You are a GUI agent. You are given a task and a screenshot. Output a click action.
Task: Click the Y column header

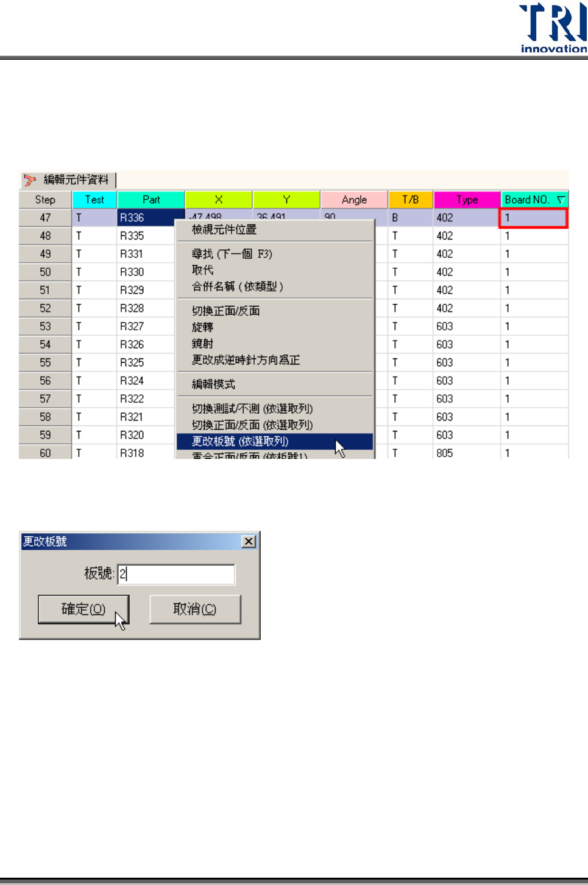(x=286, y=199)
